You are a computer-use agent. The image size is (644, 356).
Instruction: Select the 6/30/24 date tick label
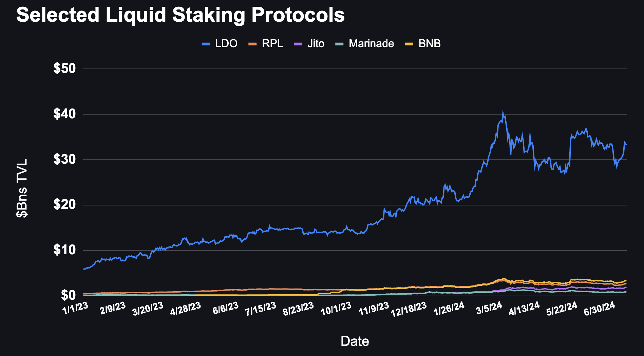click(x=599, y=309)
